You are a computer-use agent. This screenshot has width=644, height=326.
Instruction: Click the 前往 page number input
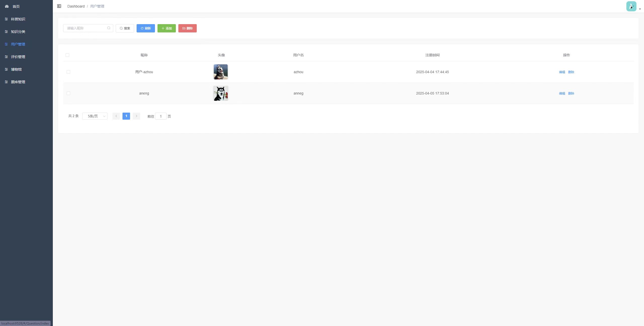[x=160, y=116]
